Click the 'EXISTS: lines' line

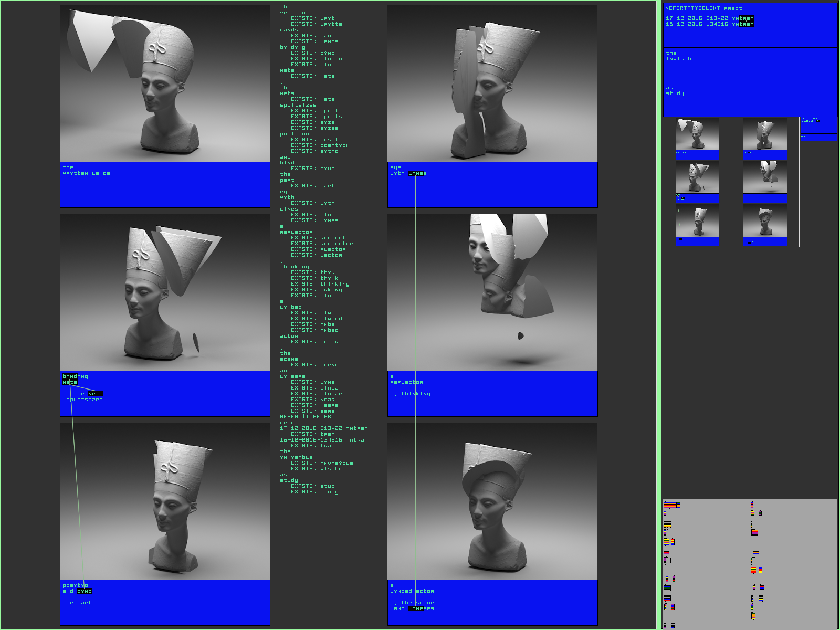coord(314,220)
